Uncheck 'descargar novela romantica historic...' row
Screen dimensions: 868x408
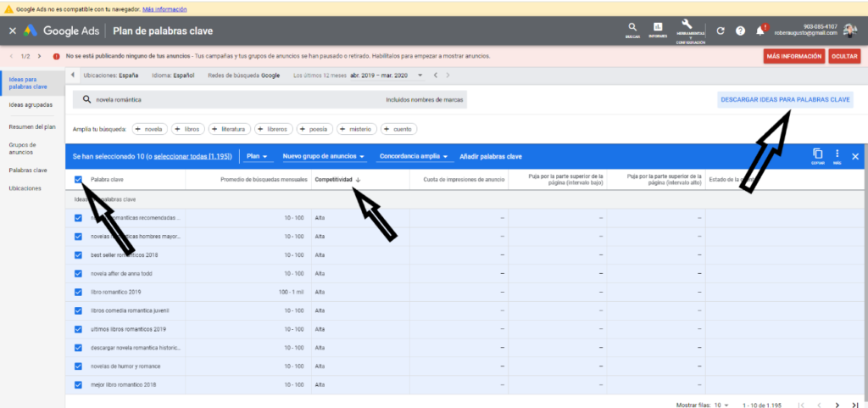[x=78, y=348]
